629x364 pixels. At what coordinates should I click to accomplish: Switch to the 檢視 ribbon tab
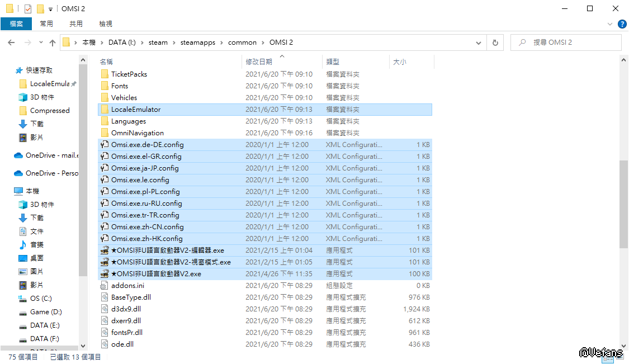point(106,24)
